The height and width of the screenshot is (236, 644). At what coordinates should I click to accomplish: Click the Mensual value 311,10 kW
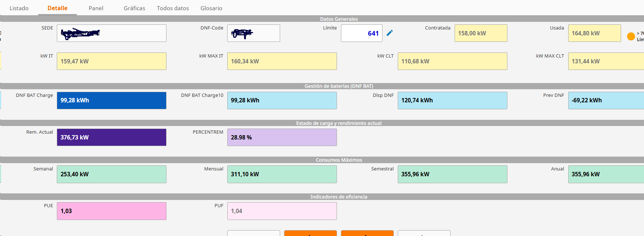coord(282,174)
